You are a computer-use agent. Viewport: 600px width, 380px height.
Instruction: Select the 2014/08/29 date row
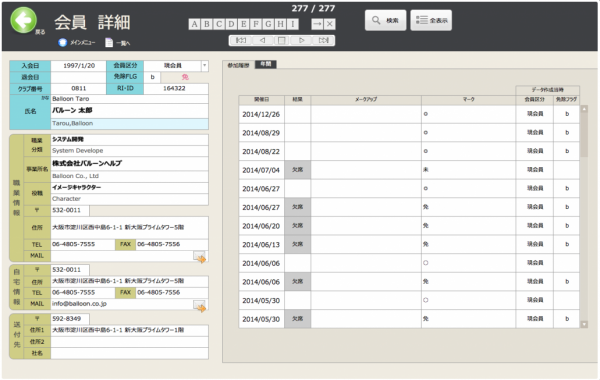pyautogui.click(x=261, y=133)
